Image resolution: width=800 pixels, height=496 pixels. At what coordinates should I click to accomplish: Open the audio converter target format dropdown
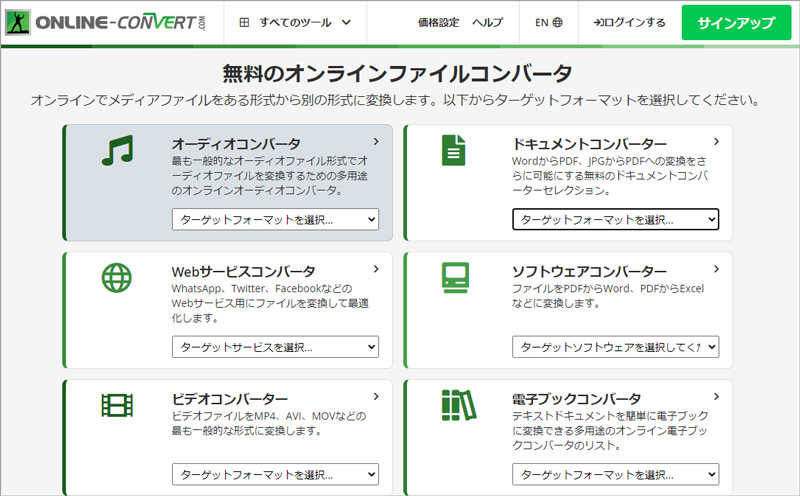pos(275,219)
